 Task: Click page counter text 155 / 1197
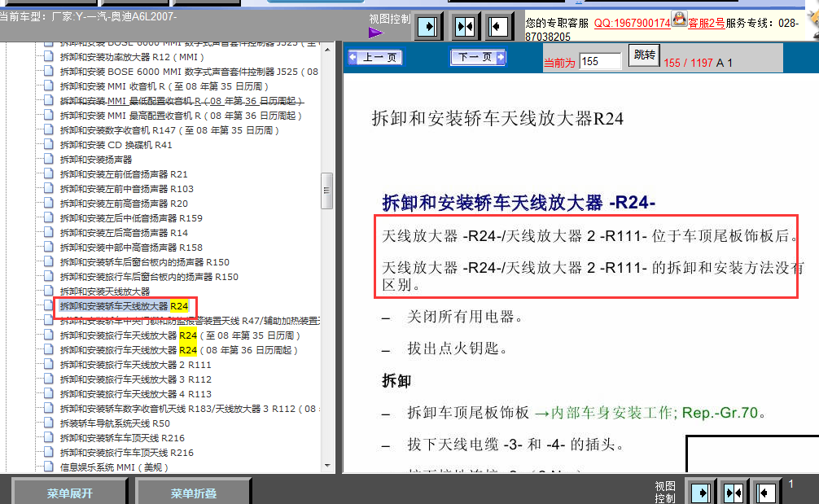[689, 63]
